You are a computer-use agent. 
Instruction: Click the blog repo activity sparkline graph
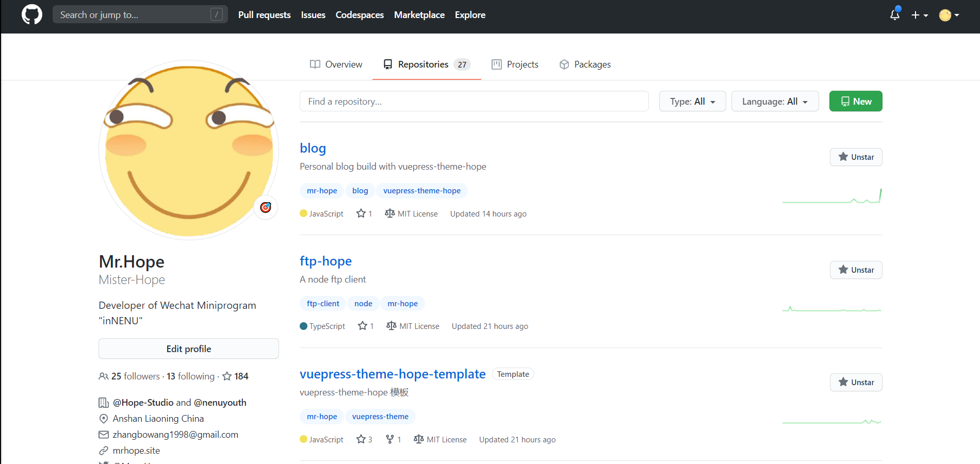[x=831, y=197]
